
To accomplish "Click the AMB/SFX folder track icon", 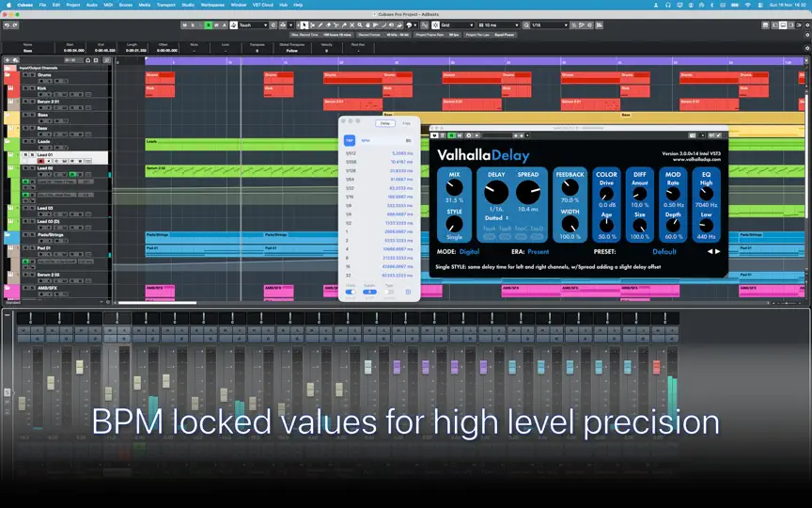I will (x=8, y=288).
